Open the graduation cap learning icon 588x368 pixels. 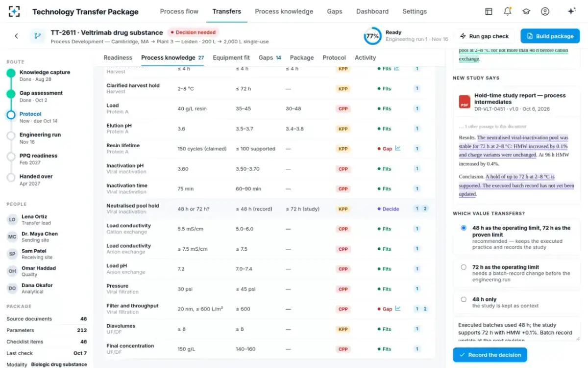point(526,11)
